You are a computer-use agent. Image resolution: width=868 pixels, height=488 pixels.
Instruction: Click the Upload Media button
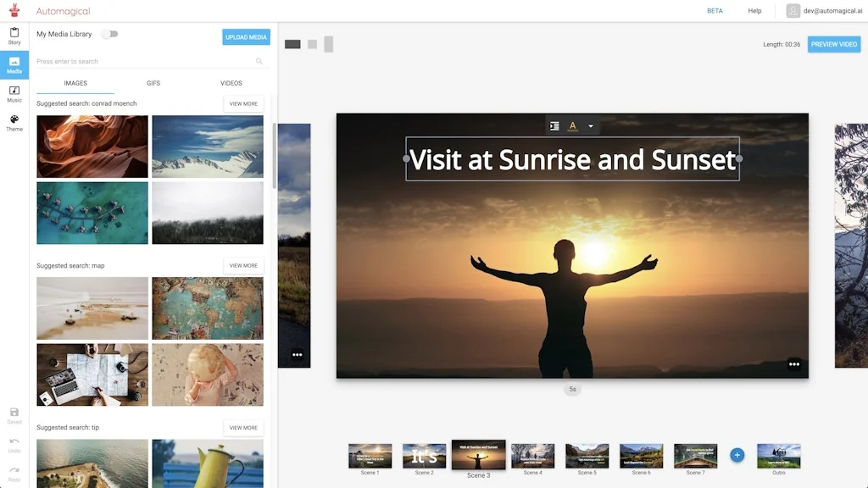pyautogui.click(x=246, y=37)
